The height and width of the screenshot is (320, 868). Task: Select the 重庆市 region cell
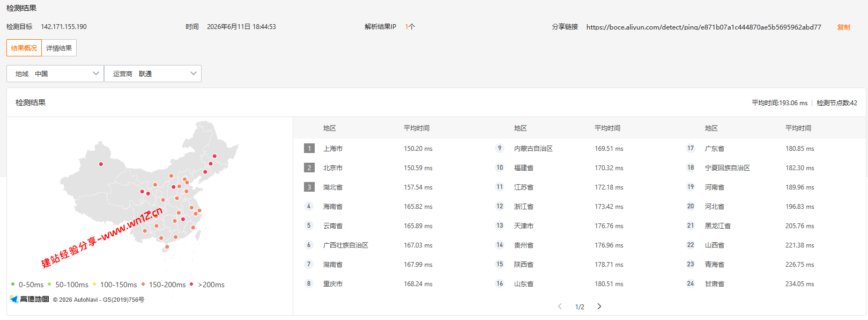coord(333,284)
